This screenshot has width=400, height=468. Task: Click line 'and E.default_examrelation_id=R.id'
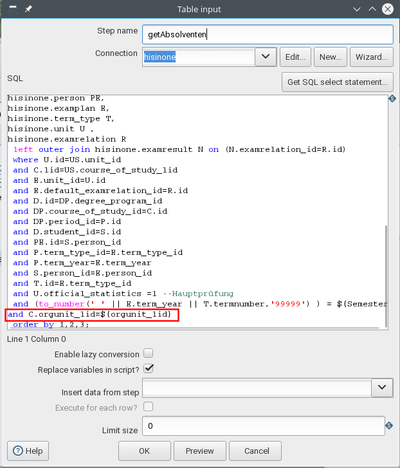pyautogui.click(x=100, y=191)
